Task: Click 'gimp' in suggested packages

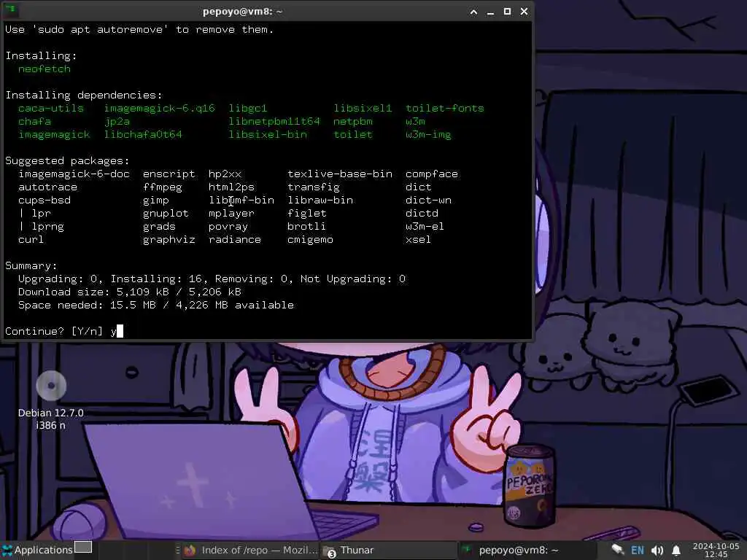Action: tap(156, 200)
